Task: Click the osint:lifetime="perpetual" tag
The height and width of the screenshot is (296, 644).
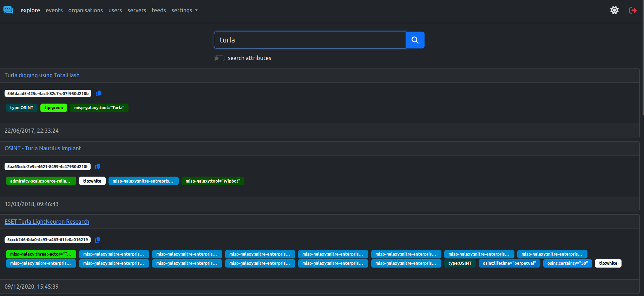Action: pyautogui.click(x=510, y=263)
